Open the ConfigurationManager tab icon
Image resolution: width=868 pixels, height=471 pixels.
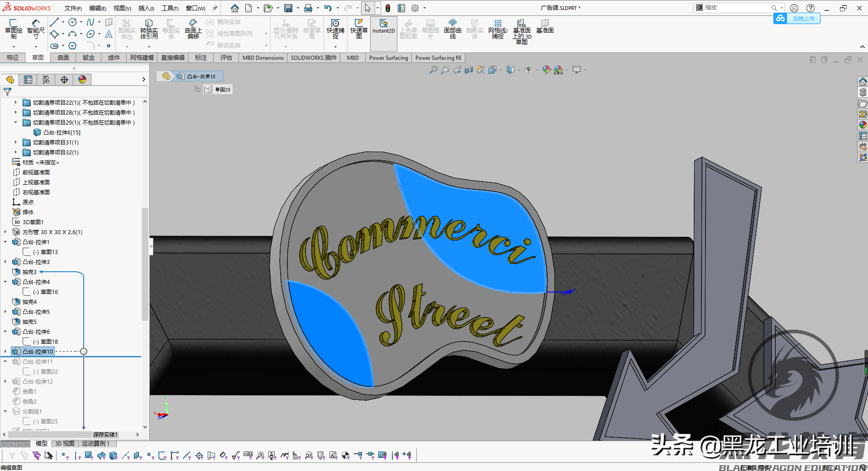click(46, 79)
